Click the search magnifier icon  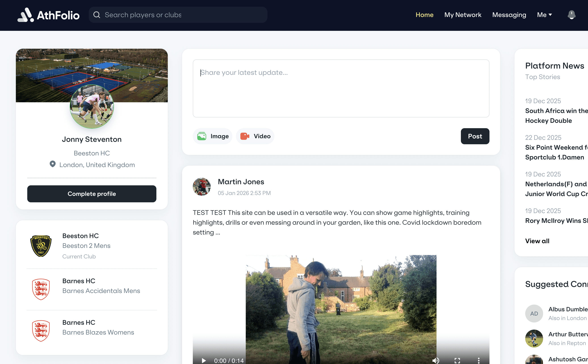(97, 15)
